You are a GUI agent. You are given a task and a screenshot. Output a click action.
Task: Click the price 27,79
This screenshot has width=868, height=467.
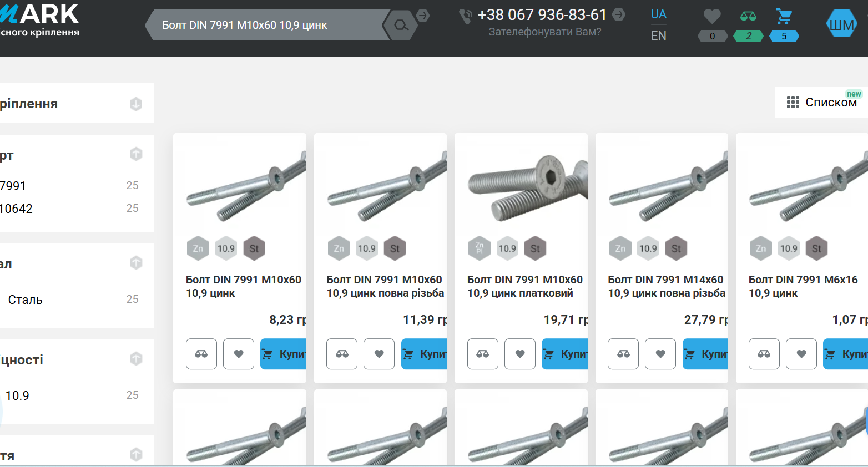(706, 319)
